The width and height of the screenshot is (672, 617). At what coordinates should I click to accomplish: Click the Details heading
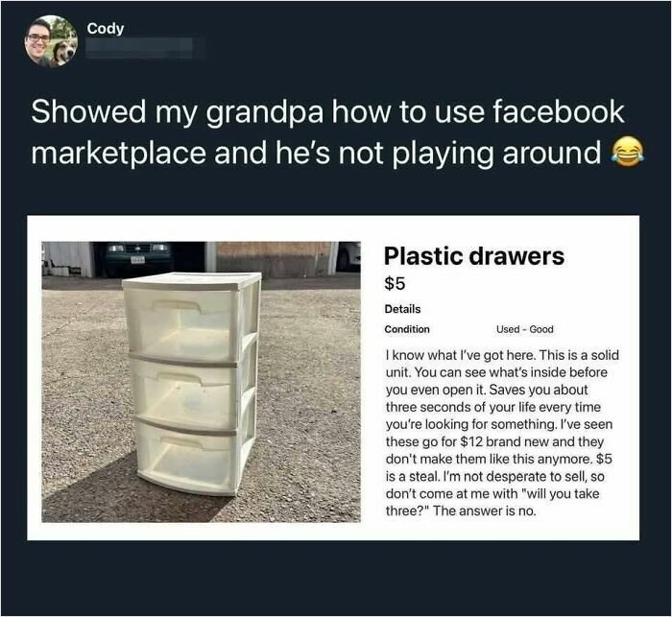(x=402, y=309)
